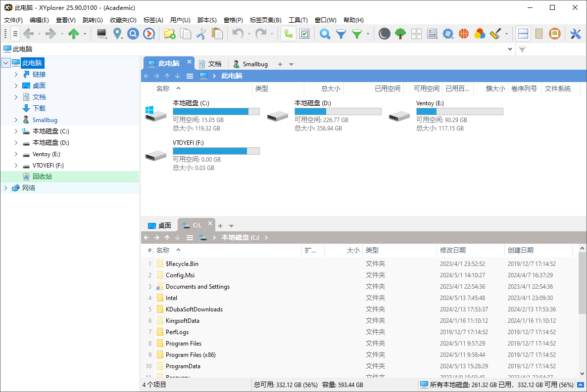
Task: Collapse the 此电脑 root node in the tree
Action: (x=5, y=63)
